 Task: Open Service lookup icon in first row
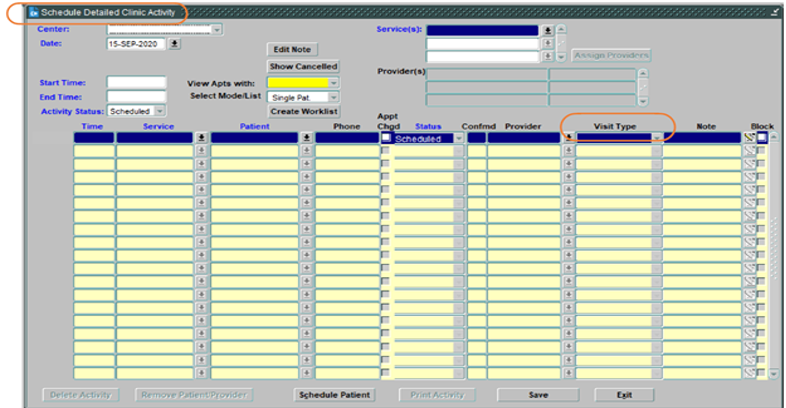pos(200,138)
